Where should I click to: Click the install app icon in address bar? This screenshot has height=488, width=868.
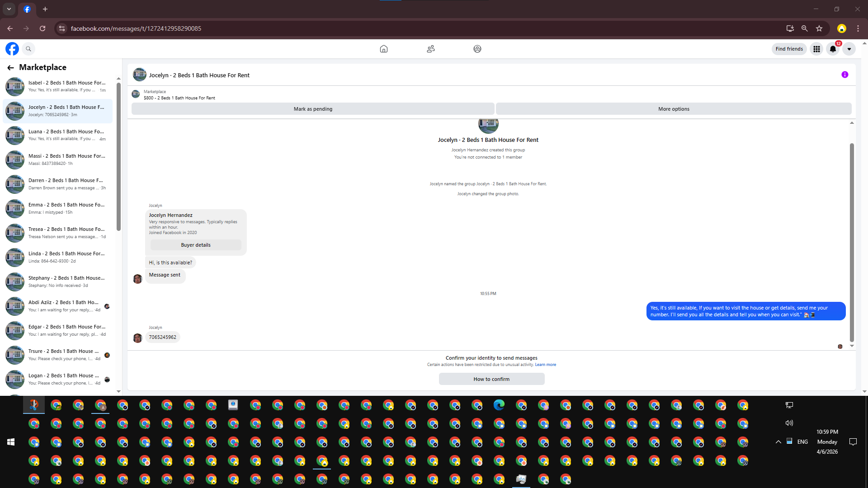790,28
